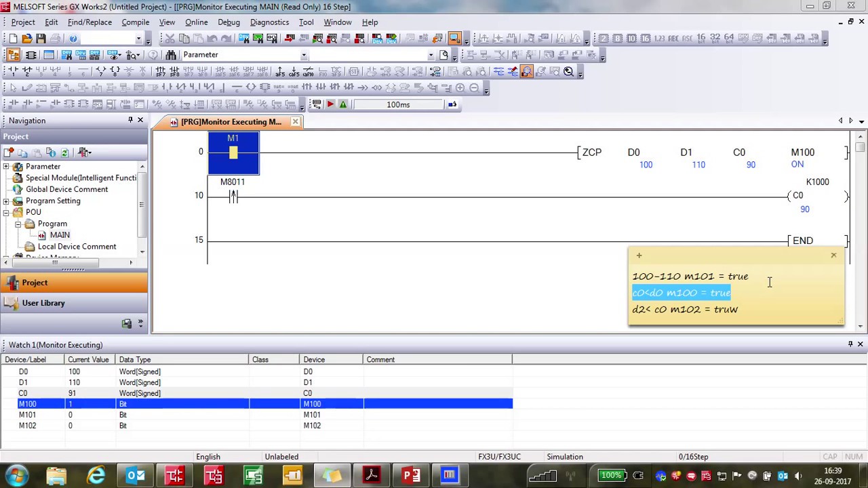Open document tab list dropdown arrow
This screenshot has height=488, width=868.
tap(861, 121)
